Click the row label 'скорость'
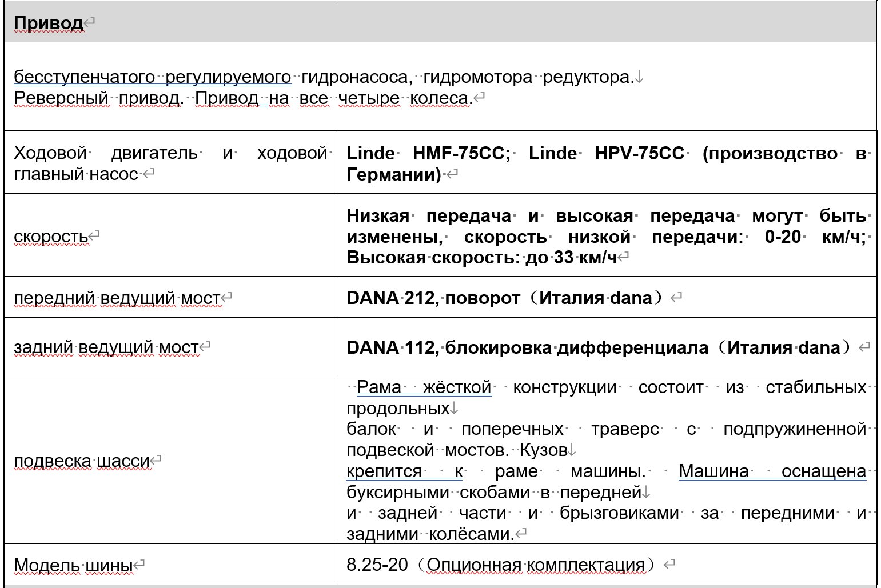This screenshot has width=881, height=588. coord(51,236)
